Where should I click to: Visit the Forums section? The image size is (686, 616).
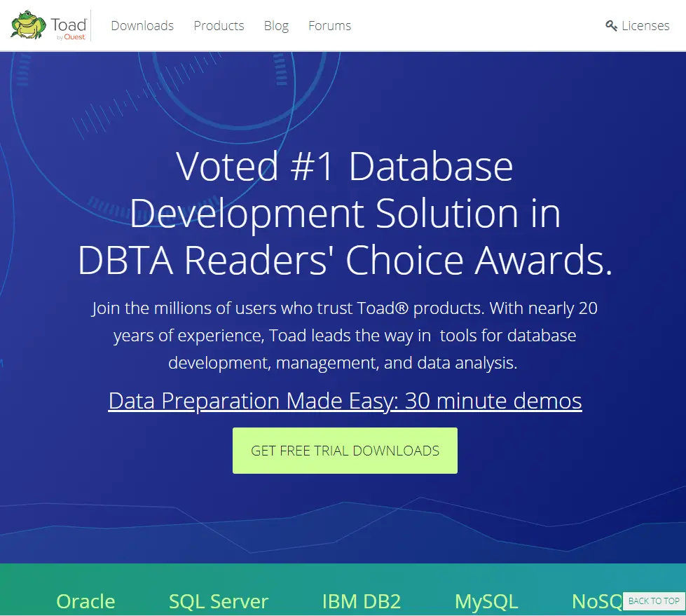(x=329, y=26)
